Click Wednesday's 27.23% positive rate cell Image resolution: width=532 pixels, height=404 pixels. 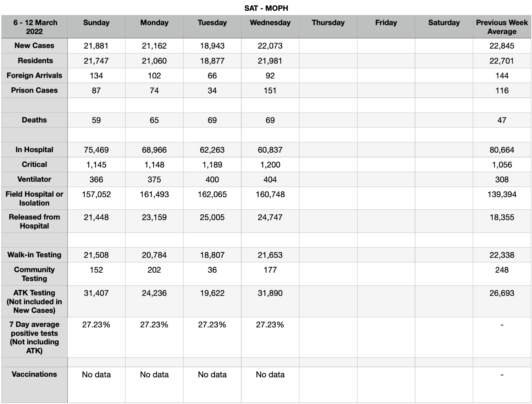[270, 337]
